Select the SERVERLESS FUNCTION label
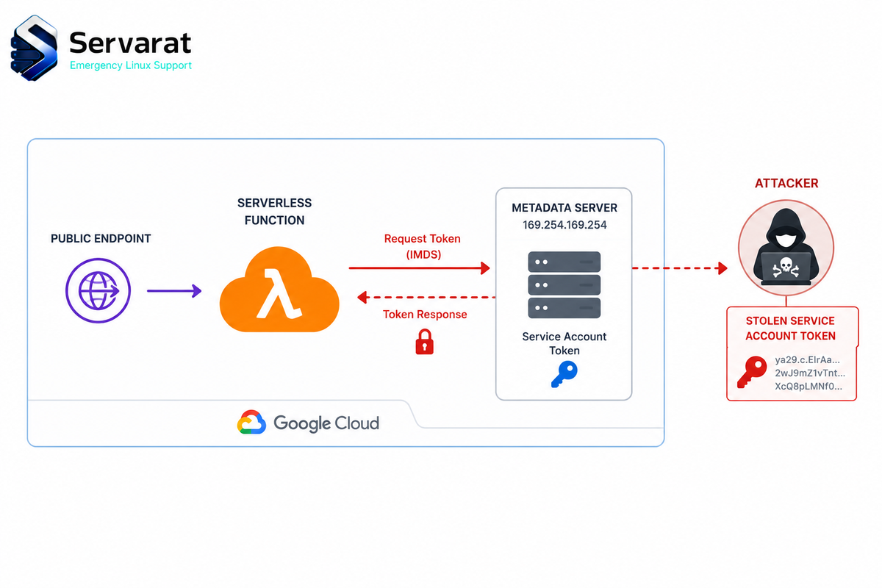The width and height of the screenshot is (882, 588). (x=275, y=211)
